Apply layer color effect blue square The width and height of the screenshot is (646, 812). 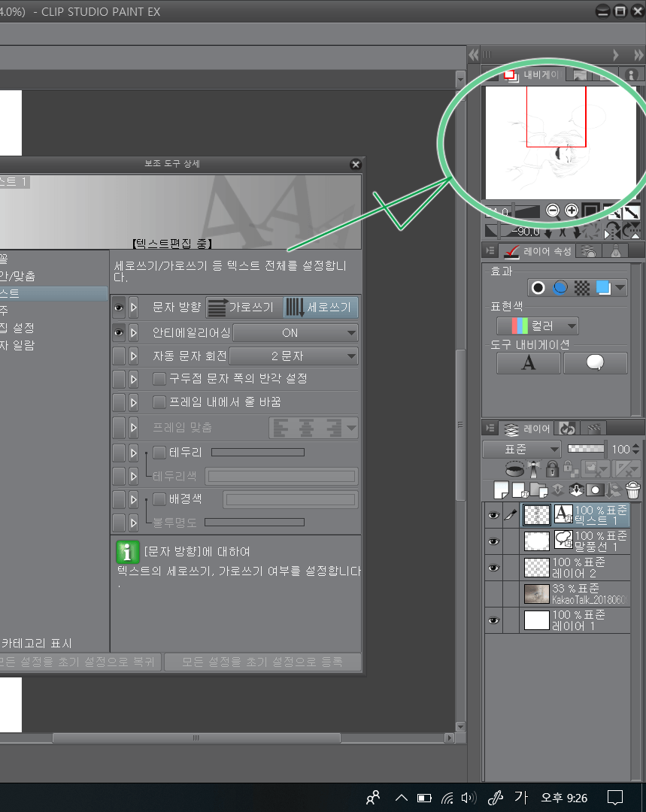[603, 288]
